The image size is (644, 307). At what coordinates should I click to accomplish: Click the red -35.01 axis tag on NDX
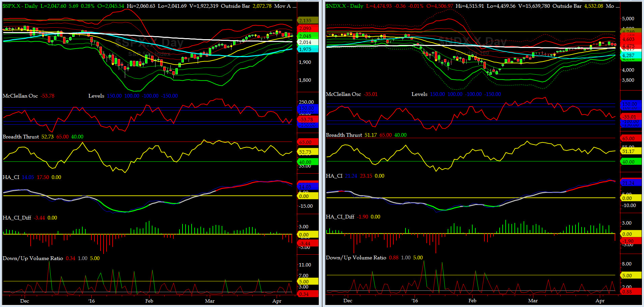(631, 117)
